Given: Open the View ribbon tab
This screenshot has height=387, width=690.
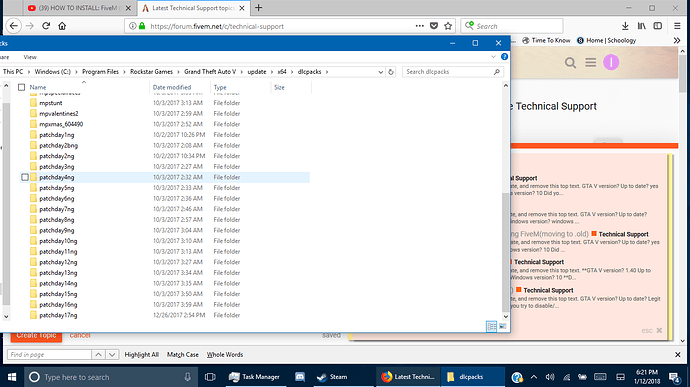Looking at the screenshot, I should pyautogui.click(x=30, y=57).
